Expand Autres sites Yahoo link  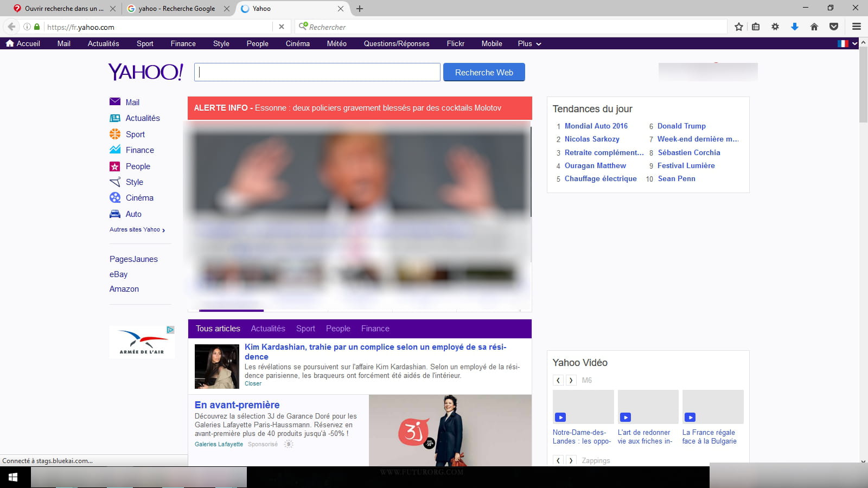click(x=137, y=229)
